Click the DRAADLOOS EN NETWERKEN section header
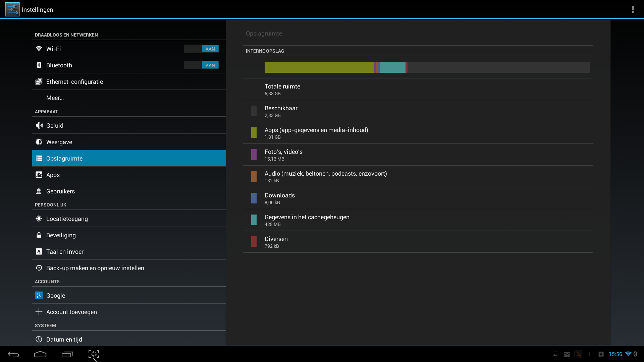Screen dimensions: 644x362 [66, 35]
